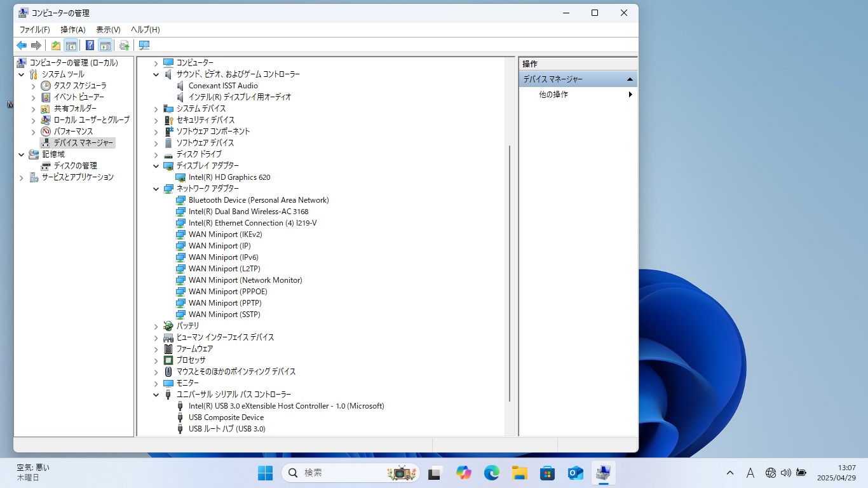Select USB ルート ハブ (USB 3.0) entry
Viewport: 868px width, 488px height.
(x=227, y=429)
